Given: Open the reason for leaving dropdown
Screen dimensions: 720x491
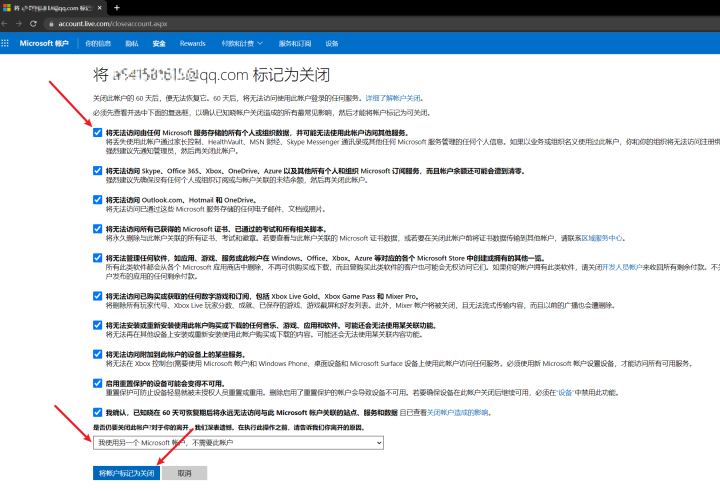Looking at the screenshot, I should pos(238,443).
